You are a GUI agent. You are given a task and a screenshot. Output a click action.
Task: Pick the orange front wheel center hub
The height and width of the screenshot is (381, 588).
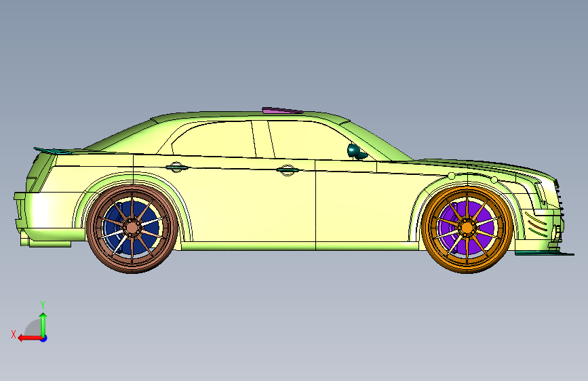467,228
